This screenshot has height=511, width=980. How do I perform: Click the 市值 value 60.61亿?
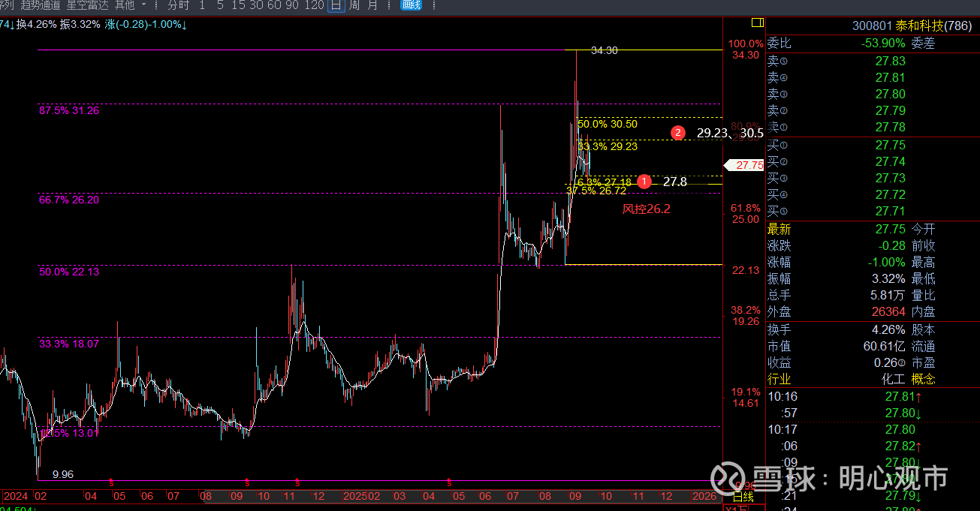click(x=885, y=347)
